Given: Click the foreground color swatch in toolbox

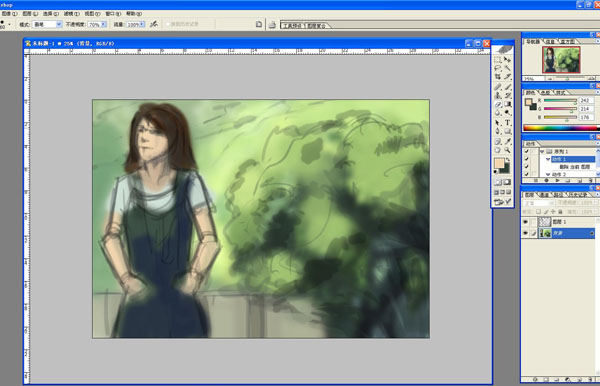Looking at the screenshot, I should coord(499,164).
